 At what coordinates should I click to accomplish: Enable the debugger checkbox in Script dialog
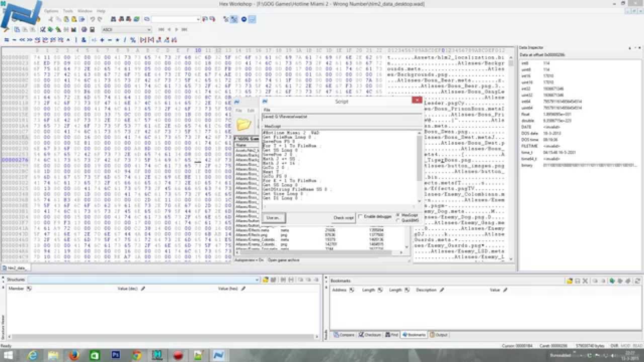[x=360, y=217]
